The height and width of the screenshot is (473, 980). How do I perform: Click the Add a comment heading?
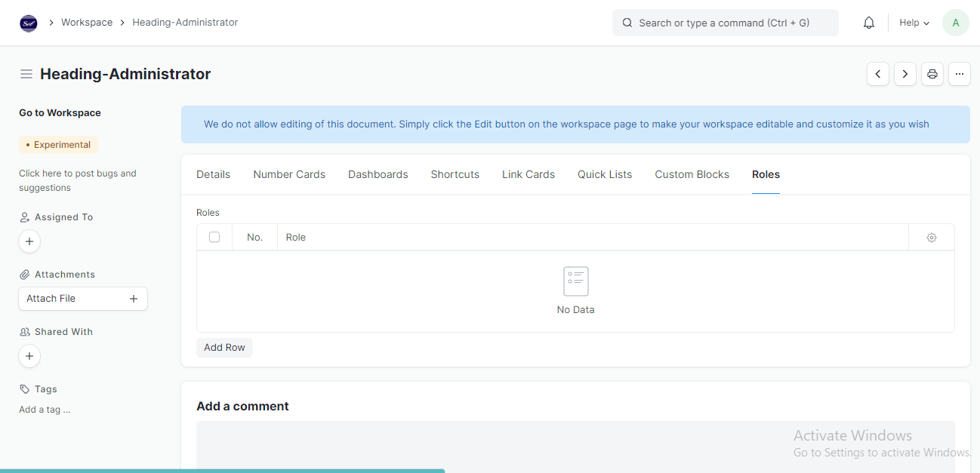pyautogui.click(x=242, y=406)
